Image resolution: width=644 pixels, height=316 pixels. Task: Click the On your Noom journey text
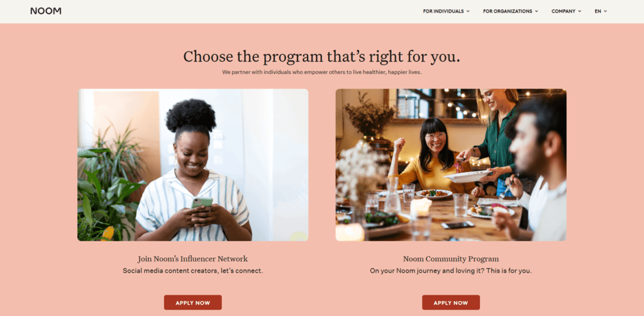451,271
